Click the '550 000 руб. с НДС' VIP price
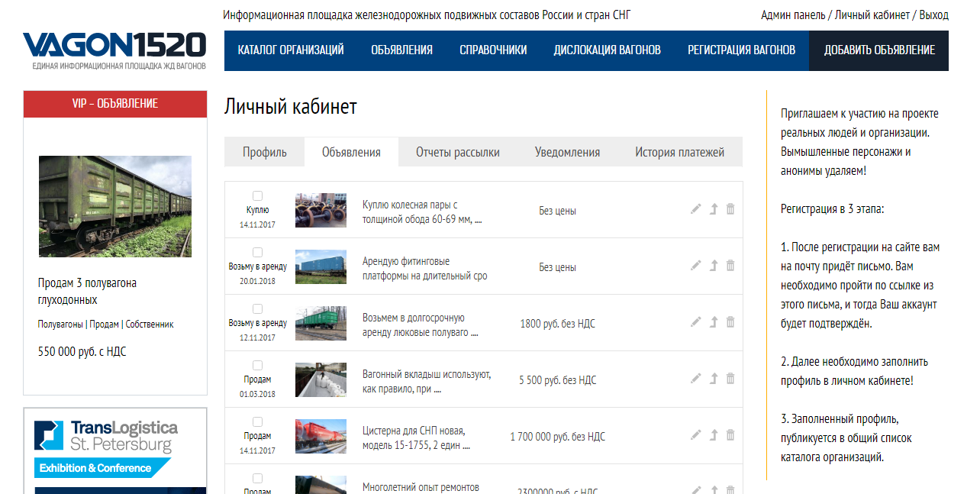The image size is (980, 494). coord(82,352)
